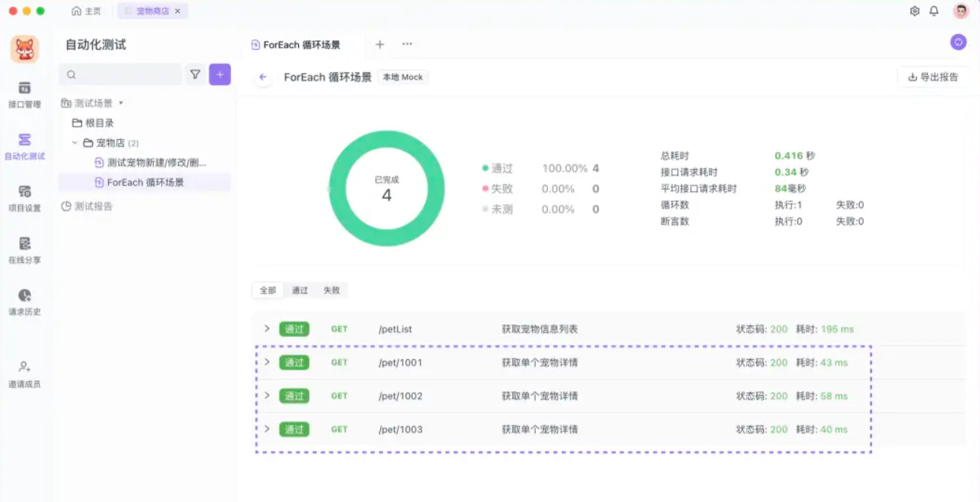Open the 接口管理 panel in sidebar
The height and width of the screenshot is (502, 980).
(25, 97)
